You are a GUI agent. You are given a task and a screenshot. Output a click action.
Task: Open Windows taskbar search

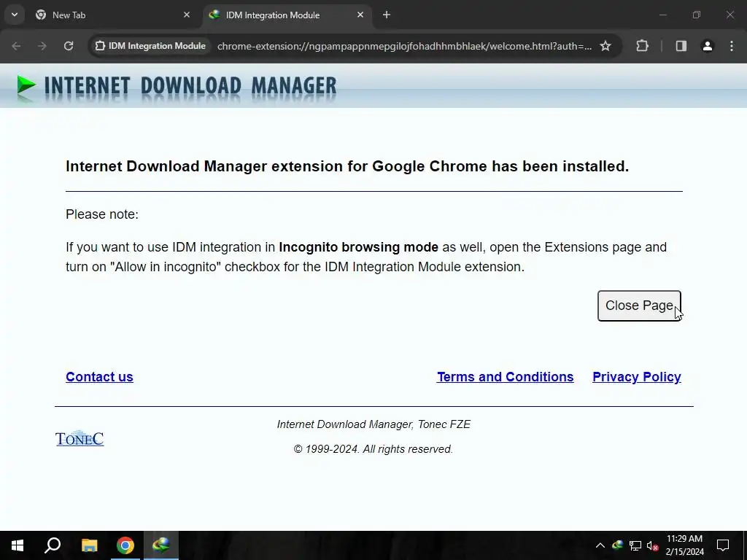(x=53, y=545)
